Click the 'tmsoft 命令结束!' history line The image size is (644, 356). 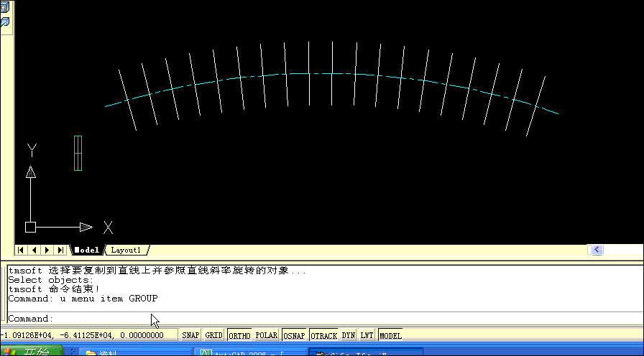pyautogui.click(x=54, y=289)
